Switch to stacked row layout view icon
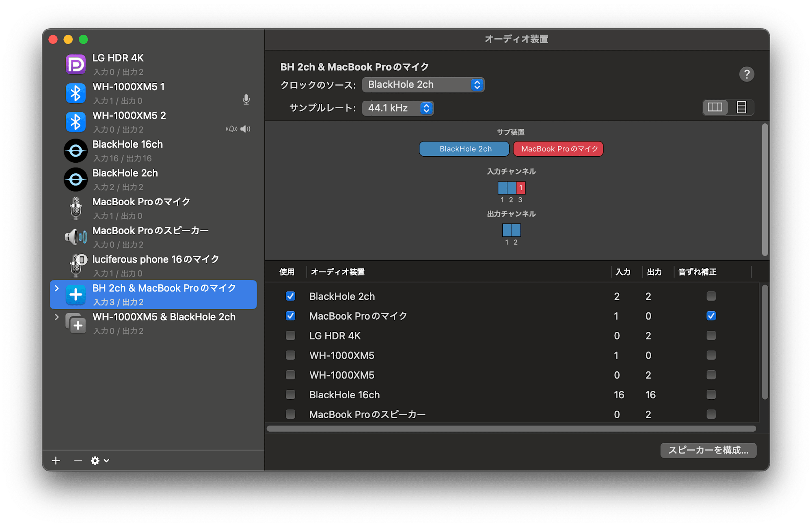The width and height of the screenshot is (812, 527). 741,108
